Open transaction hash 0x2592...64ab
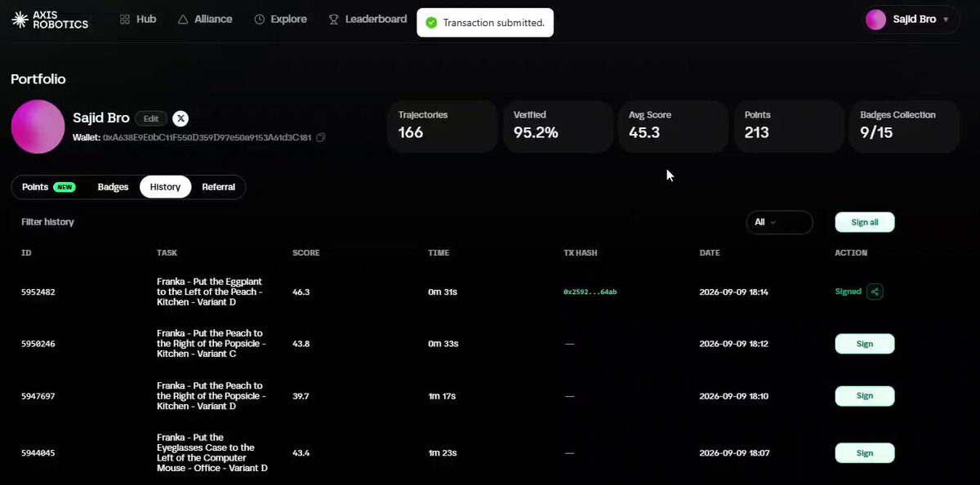Screen dimensions: 980x485 coord(590,291)
